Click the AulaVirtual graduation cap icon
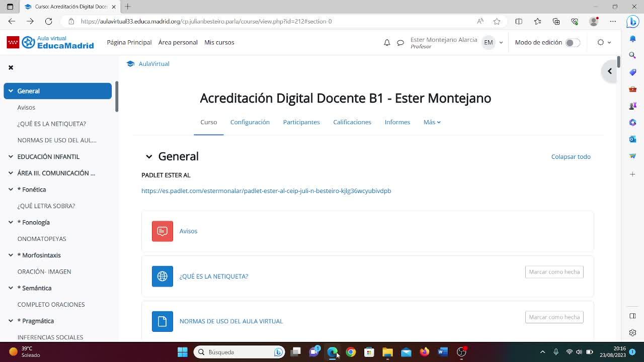 click(131, 64)
